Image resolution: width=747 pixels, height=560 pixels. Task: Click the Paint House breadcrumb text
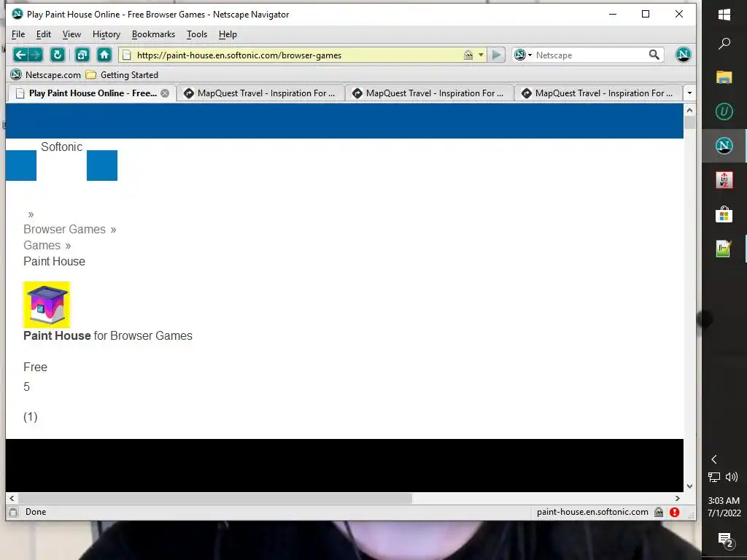[x=54, y=262]
